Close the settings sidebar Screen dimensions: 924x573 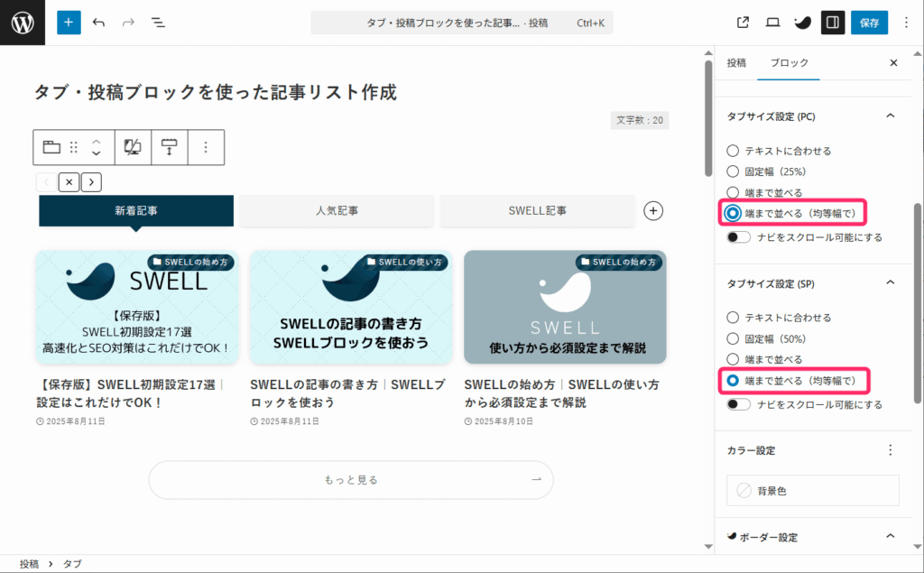pyautogui.click(x=893, y=62)
